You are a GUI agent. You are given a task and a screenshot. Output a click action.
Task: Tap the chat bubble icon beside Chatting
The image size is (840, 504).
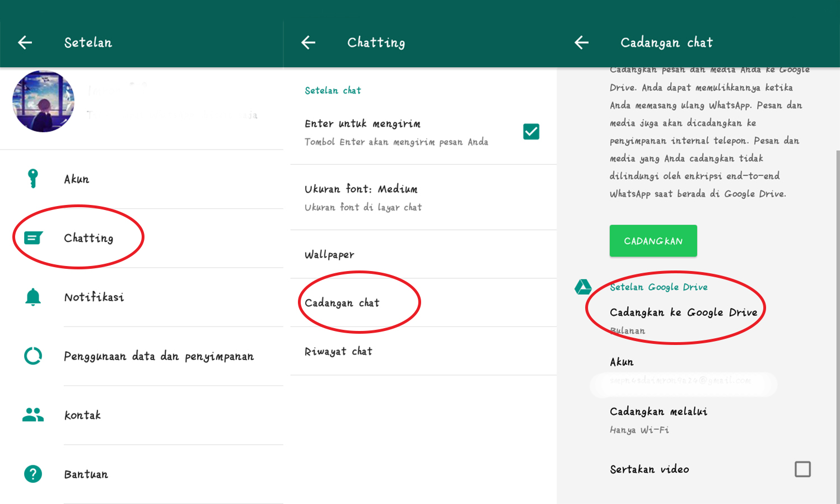tap(33, 238)
